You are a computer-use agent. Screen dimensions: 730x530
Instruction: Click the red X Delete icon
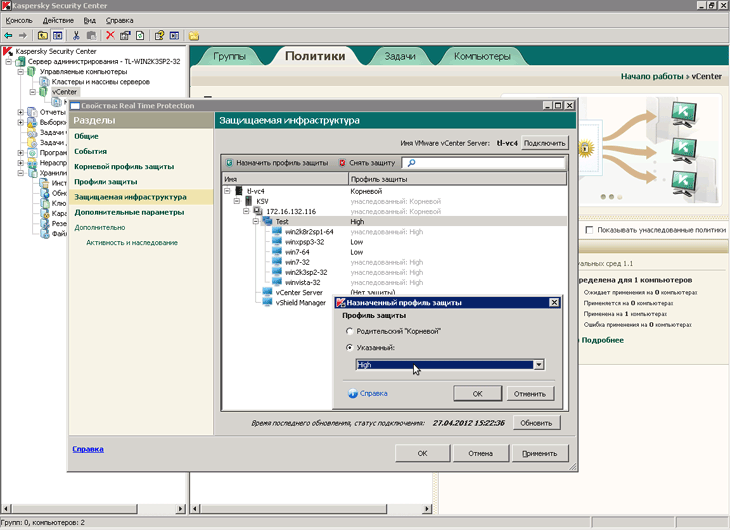(x=110, y=35)
